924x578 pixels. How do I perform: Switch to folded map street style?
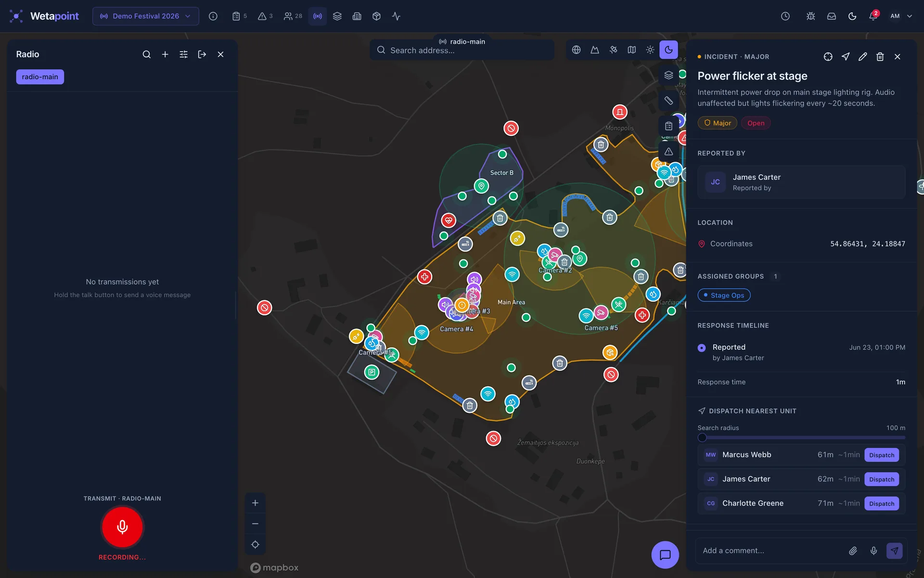pos(632,50)
